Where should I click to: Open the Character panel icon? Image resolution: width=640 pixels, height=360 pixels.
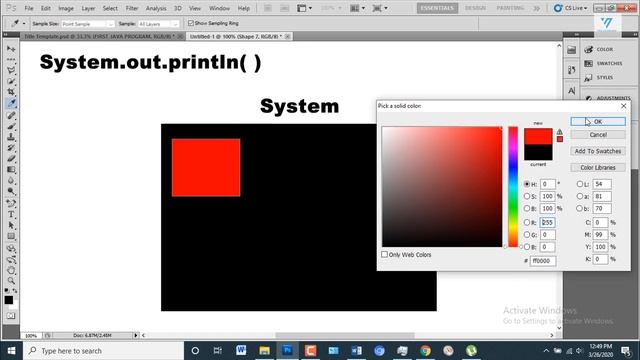[x=571, y=90]
